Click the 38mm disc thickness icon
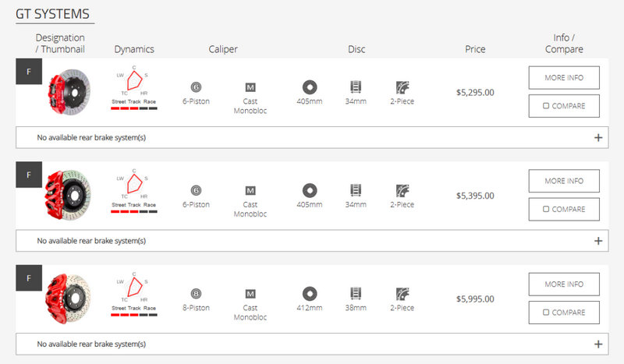Viewport: 624px width, 364px height. (x=356, y=293)
